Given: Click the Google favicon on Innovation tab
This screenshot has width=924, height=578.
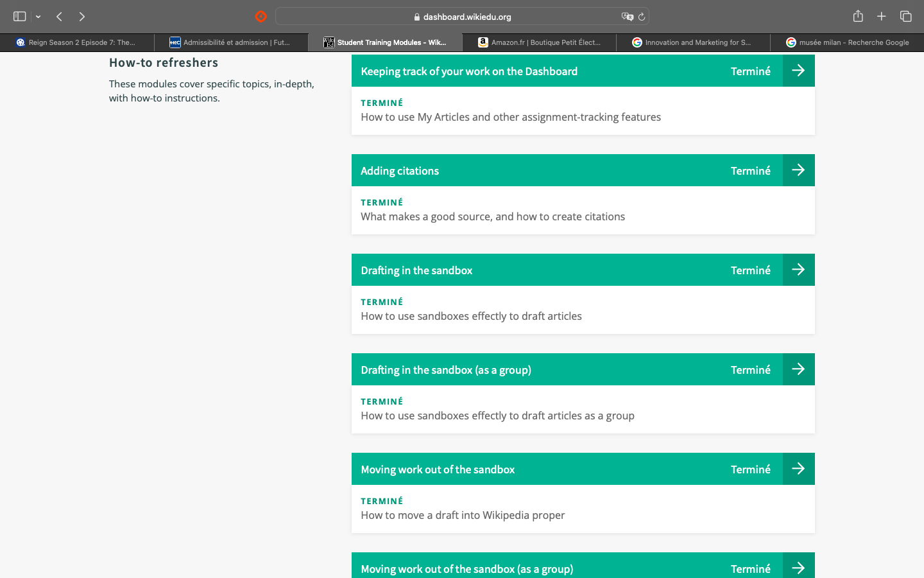Looking at the screenshot, I should pyautogui.click(x=637, y=42).
